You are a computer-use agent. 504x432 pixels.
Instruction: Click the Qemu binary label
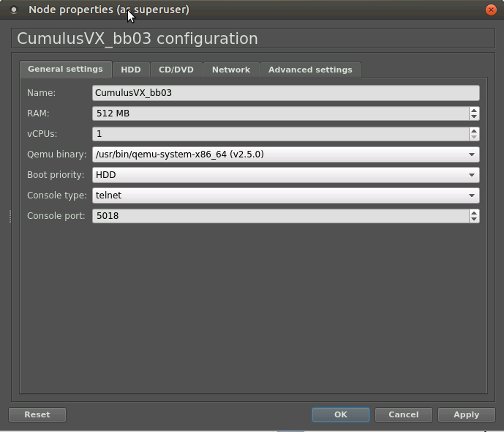click(56, 154)
